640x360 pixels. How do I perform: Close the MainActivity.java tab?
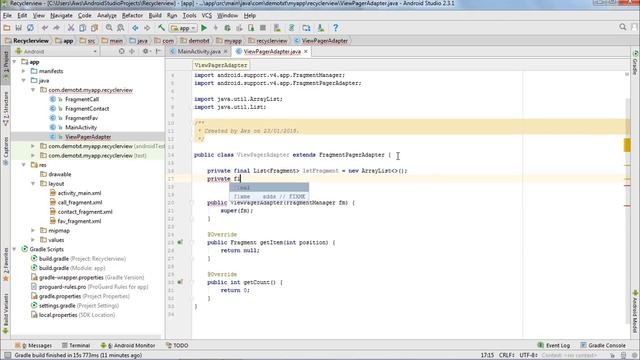pos(225,51)
